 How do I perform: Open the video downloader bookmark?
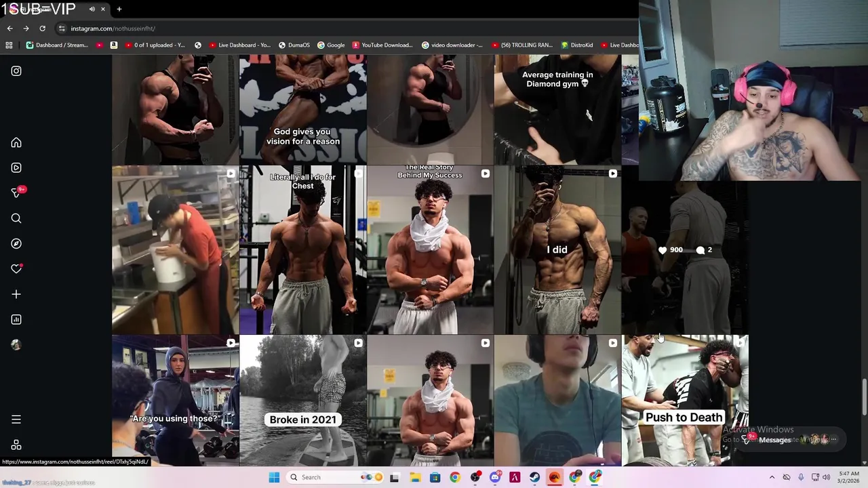click(452, 45)
